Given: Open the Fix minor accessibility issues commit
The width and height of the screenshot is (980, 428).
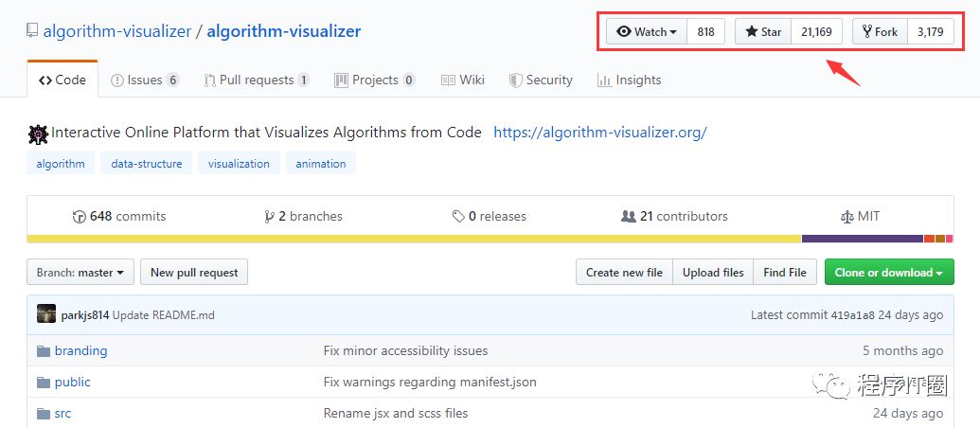Looking at the screenshot, I should click(x=405, y=350).
